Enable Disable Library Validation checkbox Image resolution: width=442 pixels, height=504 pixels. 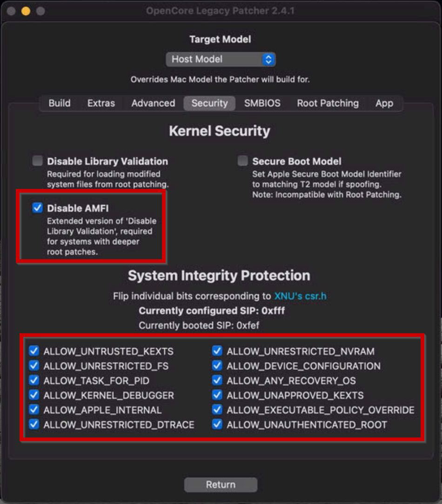pos(38,161)
